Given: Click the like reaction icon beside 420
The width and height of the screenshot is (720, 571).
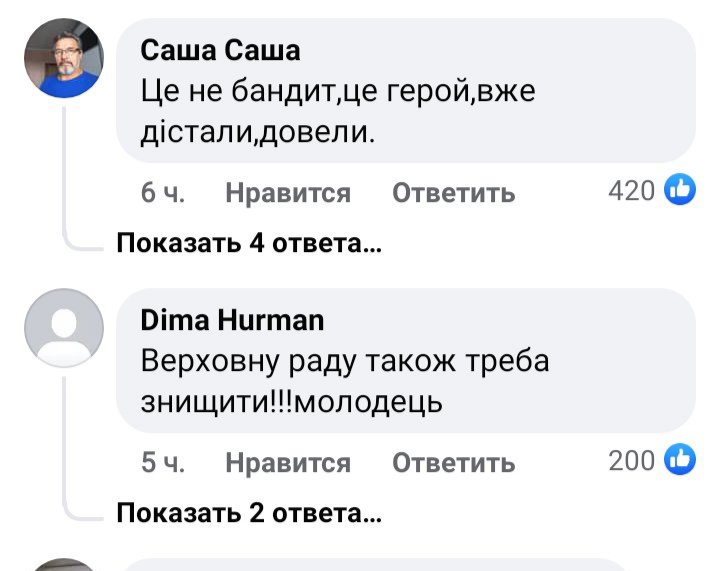Looking at the screenshot, I should 680,190.
